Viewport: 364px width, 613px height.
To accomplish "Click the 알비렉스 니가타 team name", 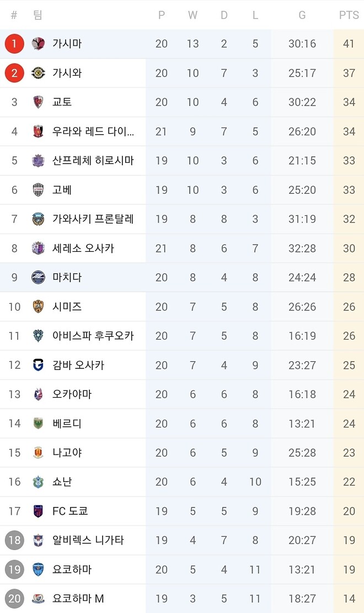I will coord(88,540).
